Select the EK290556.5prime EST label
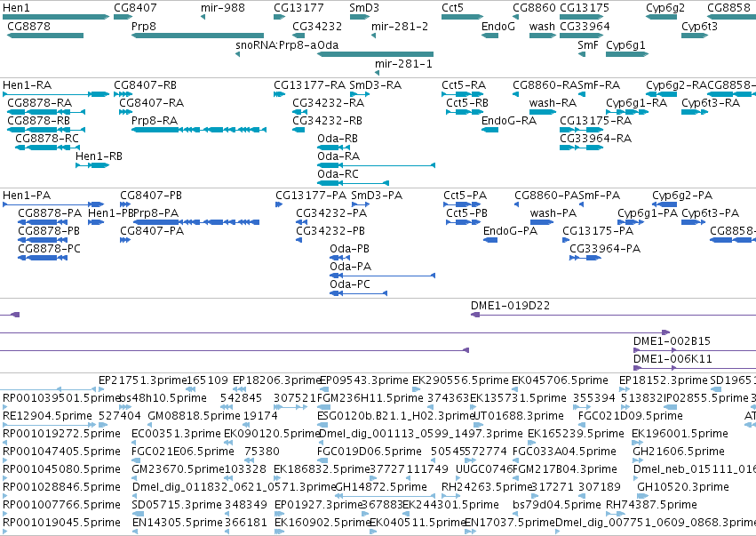 pyautogui.click(x=458, y=380)
